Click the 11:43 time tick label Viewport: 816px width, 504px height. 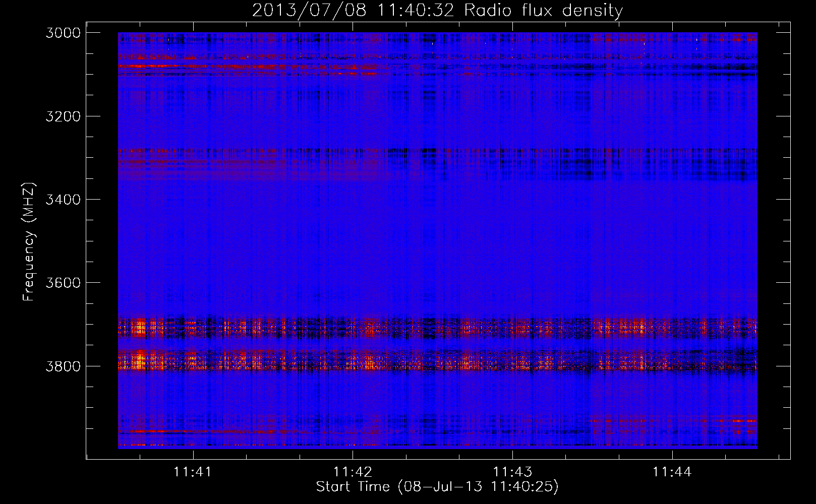[512, 472]
